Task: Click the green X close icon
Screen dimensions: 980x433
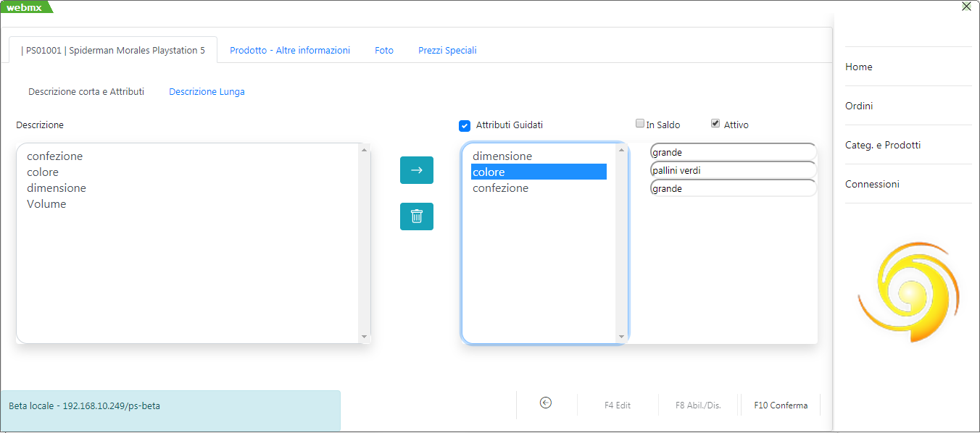Action: 966,7
